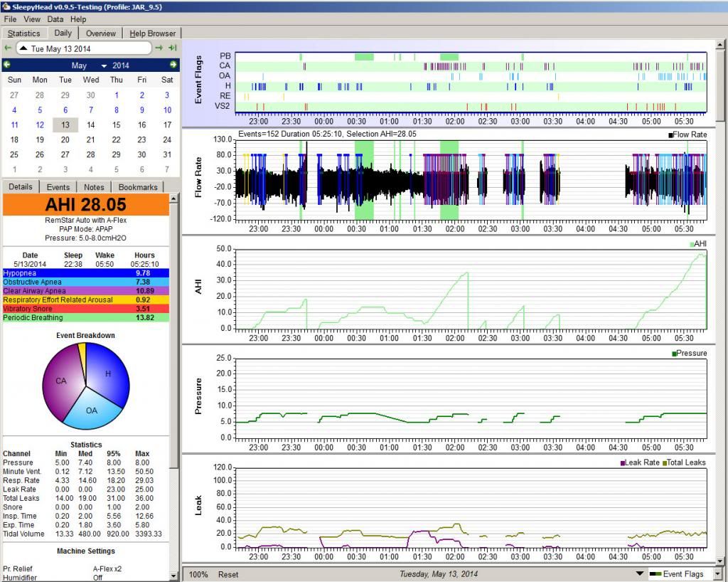
Task: Click the Periodic Breathing summary row
Action: [86, 318]
